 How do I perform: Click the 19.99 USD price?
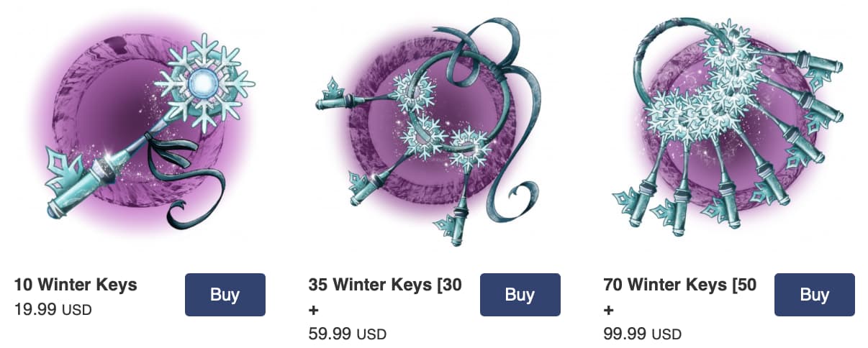[53, 309]
